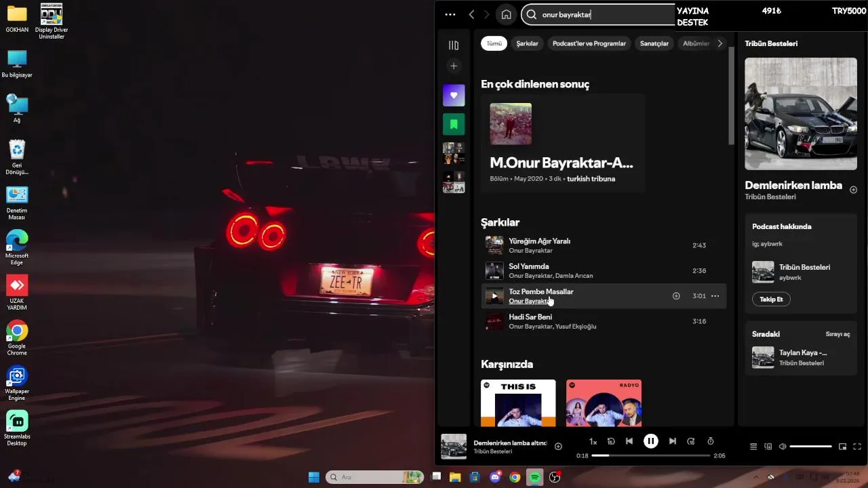This screenshot has width=868, height=488.
Task: Pause the current playback
Action: point(650,441)
